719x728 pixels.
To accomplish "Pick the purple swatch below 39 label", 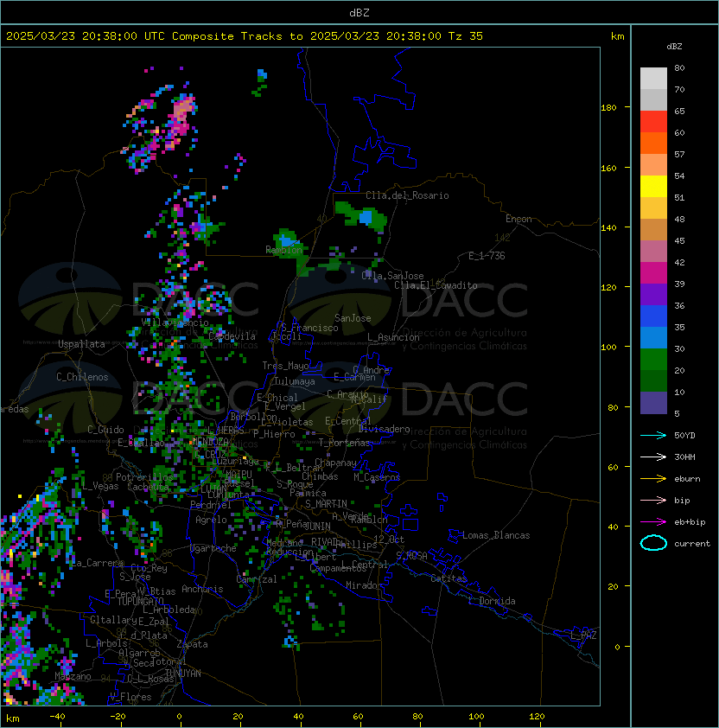I will pyautogui.click(x=653, y=294).
